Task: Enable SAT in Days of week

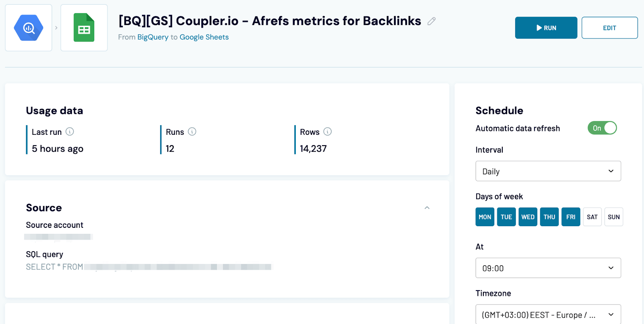Action: (x=592, y=217)
